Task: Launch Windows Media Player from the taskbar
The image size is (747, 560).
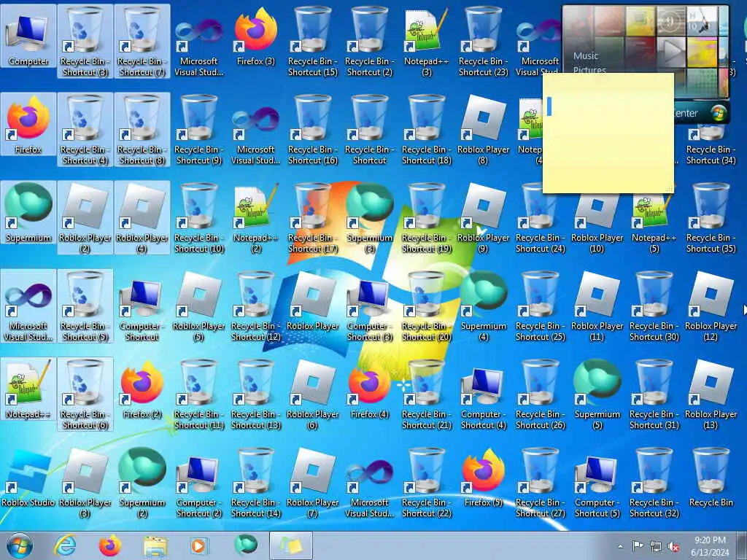Action: pyautogui.click(x=198, y=545)
